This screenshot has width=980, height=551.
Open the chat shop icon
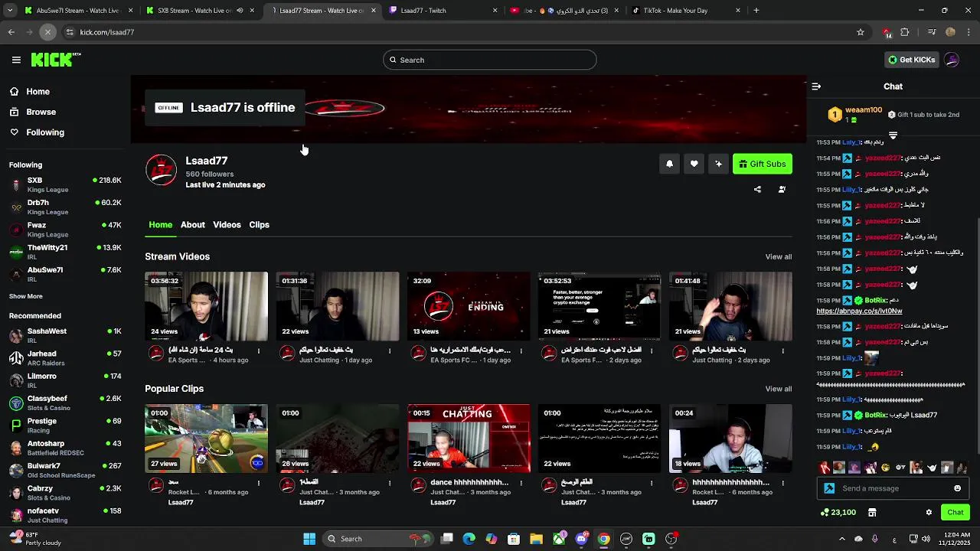(x=872, y=513)
